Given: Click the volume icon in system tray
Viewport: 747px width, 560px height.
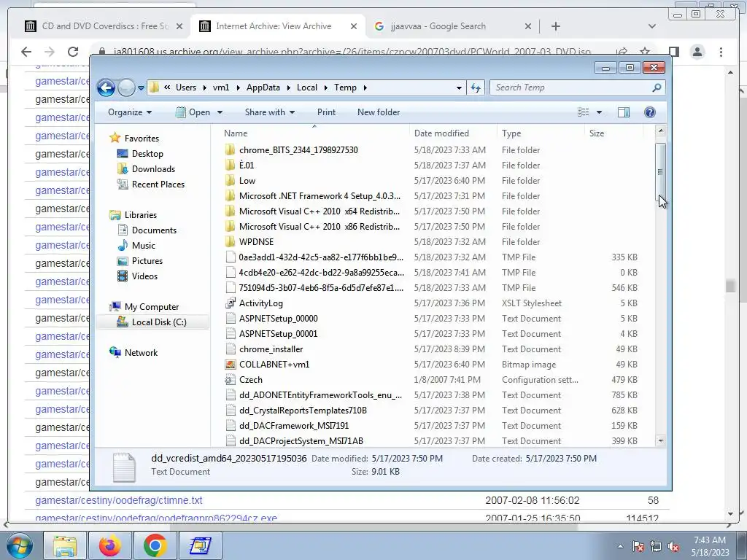Looking at the screenshot, I should point(673,547).
